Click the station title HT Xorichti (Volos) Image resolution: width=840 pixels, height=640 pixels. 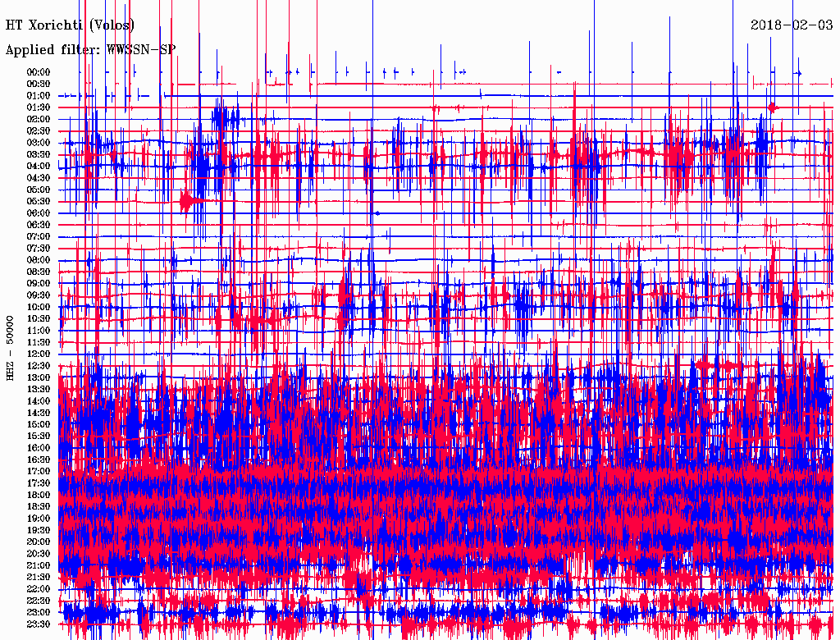pyautogui.click(x=71, y=25)
